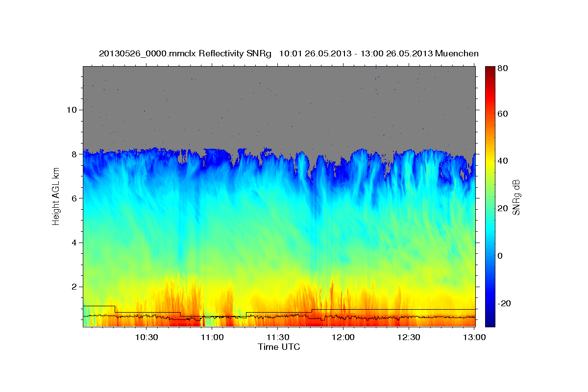Click the height tick label 6
The width and height of the screenshot is (588, 392).
click(x=75, y=198)
